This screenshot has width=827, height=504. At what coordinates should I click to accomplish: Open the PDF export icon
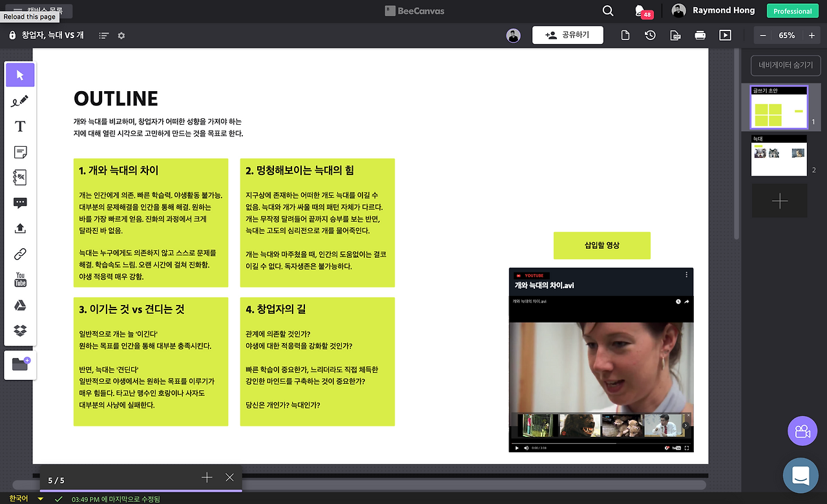[675, 35]
